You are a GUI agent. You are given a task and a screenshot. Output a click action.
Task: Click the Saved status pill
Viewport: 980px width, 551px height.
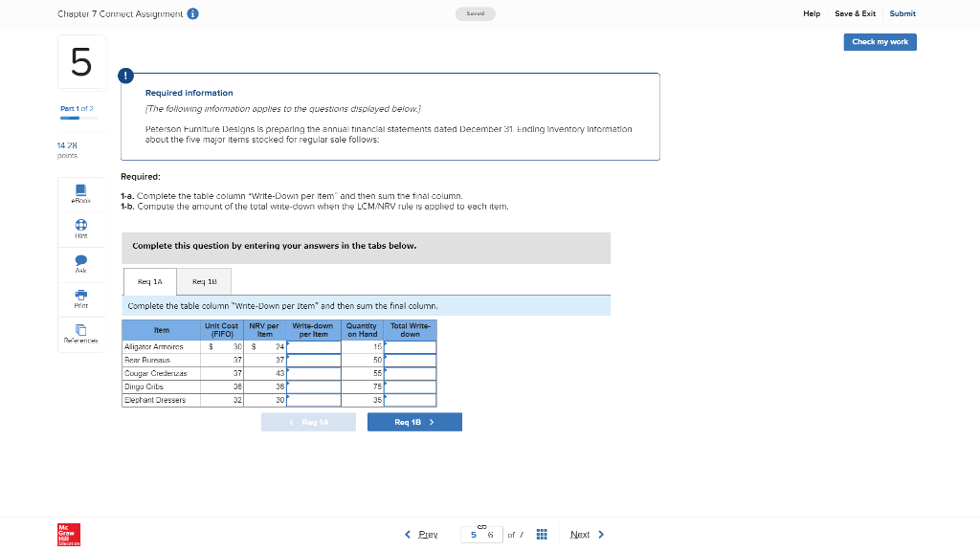(x=475, y=13)
